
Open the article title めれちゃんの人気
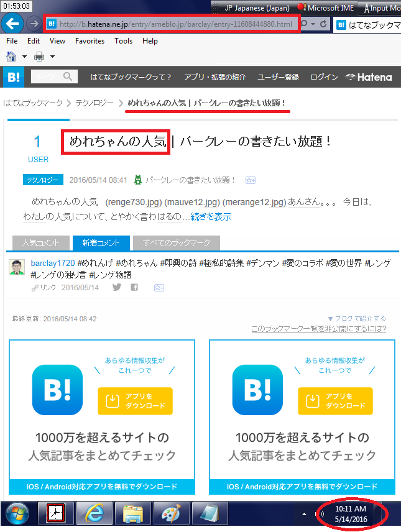pyautogui.click(x=118, y=141)
